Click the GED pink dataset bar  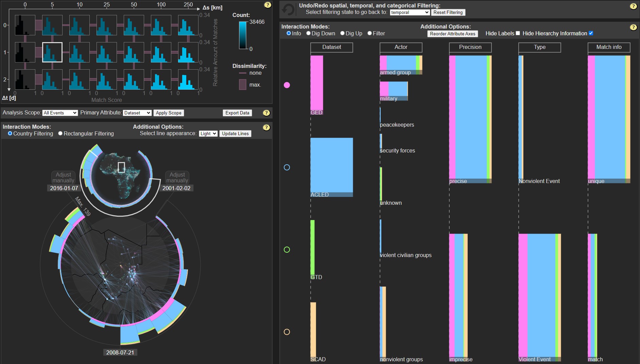(317, 85)
